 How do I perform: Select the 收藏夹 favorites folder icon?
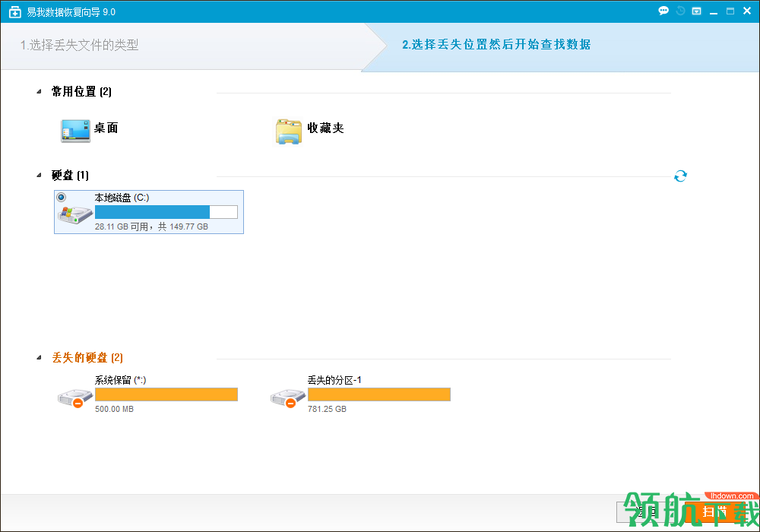[x=288, y=131]
